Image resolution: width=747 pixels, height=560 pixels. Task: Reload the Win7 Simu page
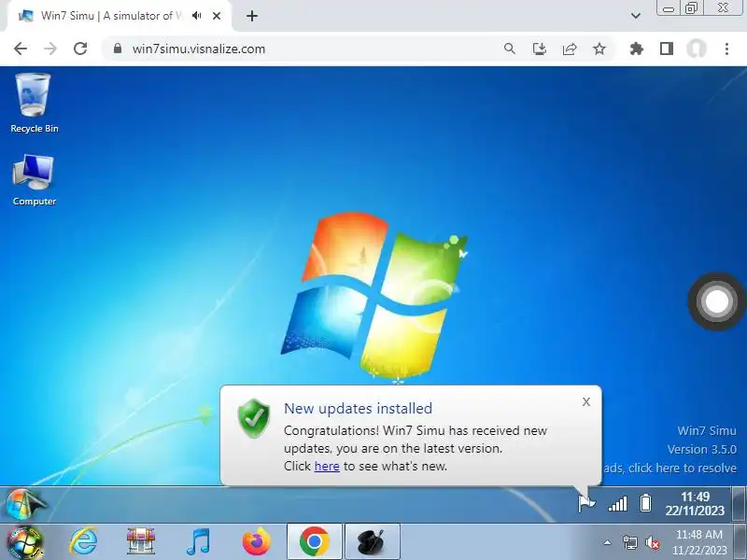pos(80,49)
